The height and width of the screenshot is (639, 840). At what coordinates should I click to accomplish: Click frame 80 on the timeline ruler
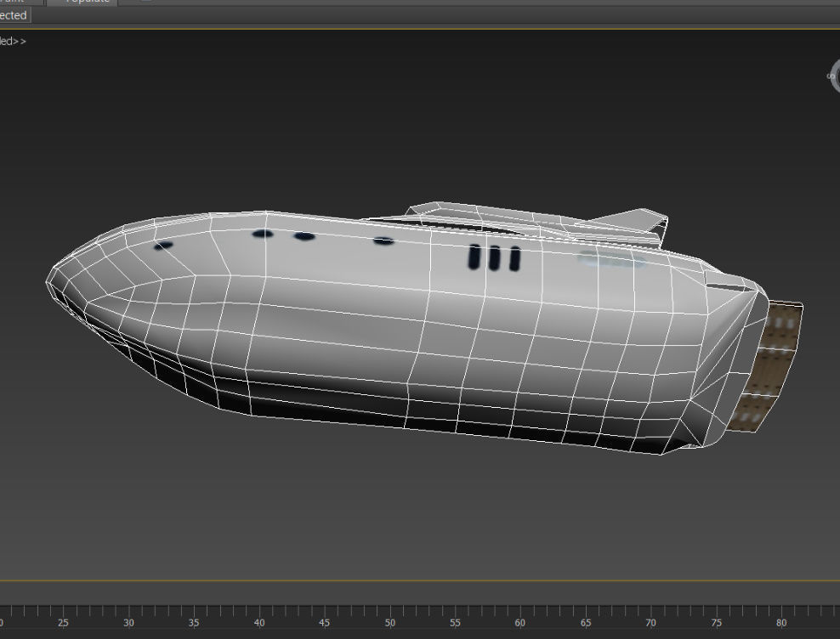781,622
